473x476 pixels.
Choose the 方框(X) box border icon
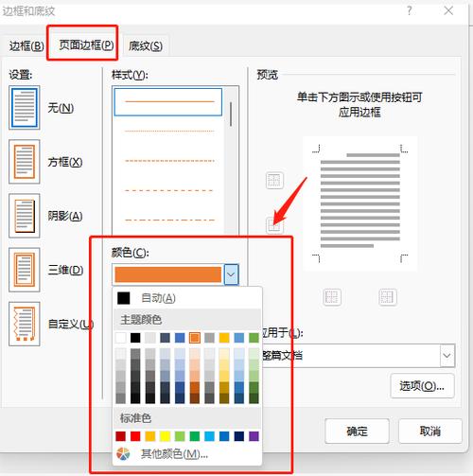(x=25, y=162)
